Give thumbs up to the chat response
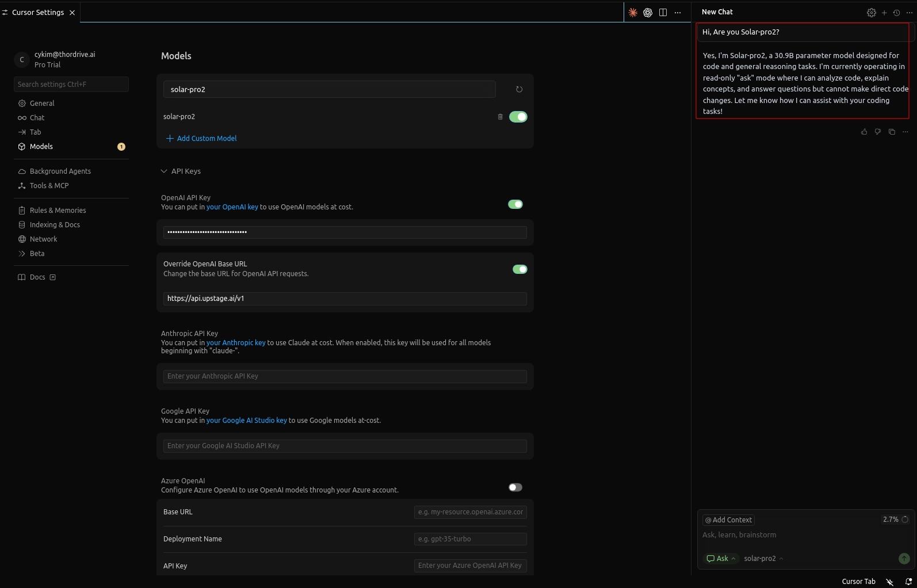Viewport: 917px width, 588px height. click(x=864, y=132)
